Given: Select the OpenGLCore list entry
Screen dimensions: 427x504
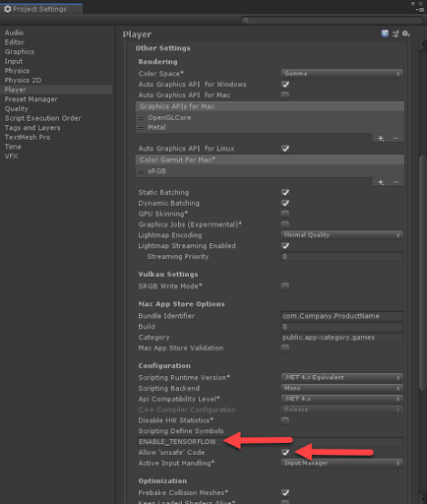Looking at the screenshot, I should [x=169, y=118].
